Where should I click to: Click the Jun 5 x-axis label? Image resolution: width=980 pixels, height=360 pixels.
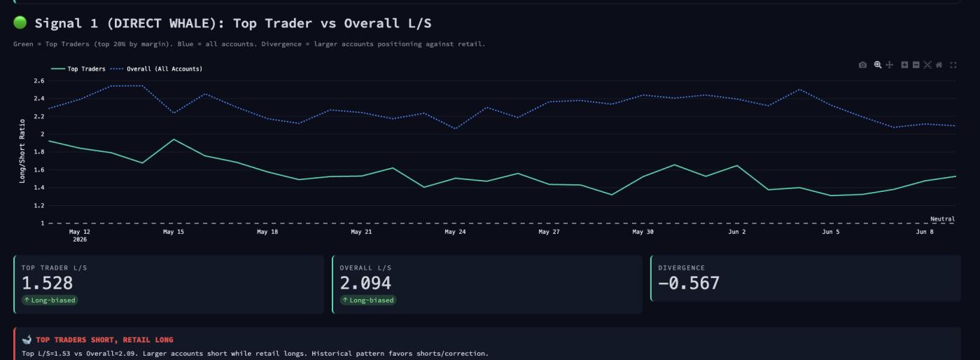831,232
